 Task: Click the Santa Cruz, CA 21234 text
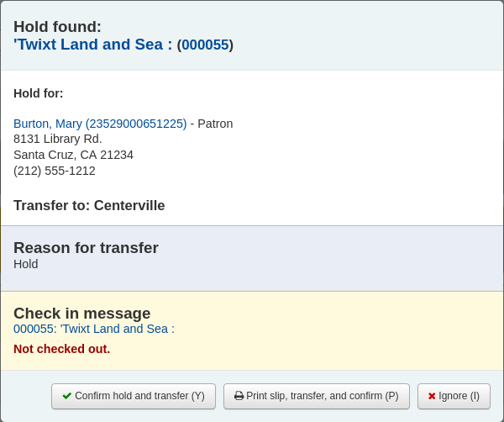point(73,155)
